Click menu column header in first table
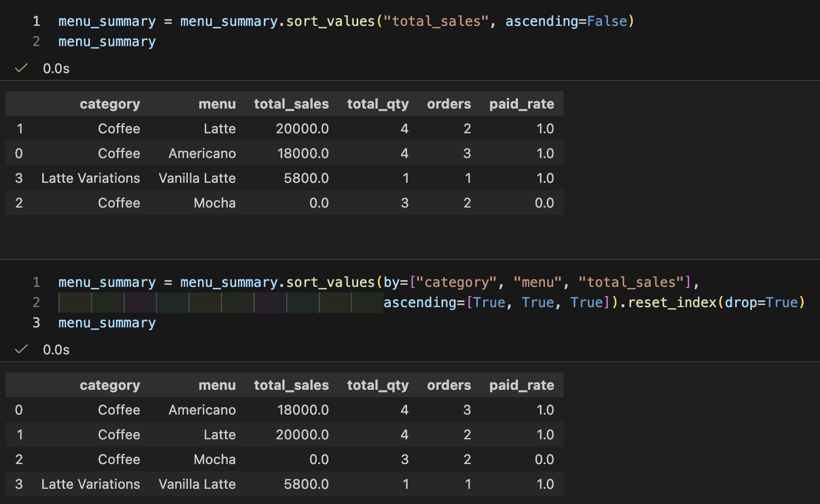Image resolution: width=820 pixels, height=504 pixels. (217, 104)
